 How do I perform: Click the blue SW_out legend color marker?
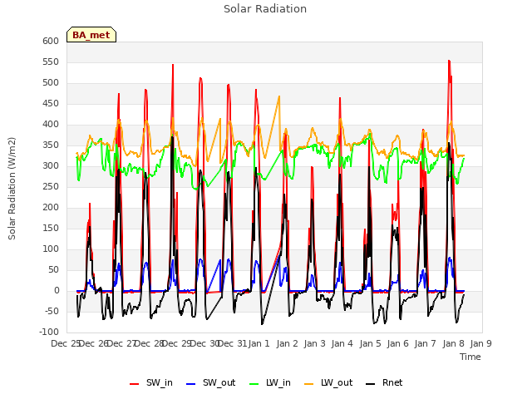point(191,384)
